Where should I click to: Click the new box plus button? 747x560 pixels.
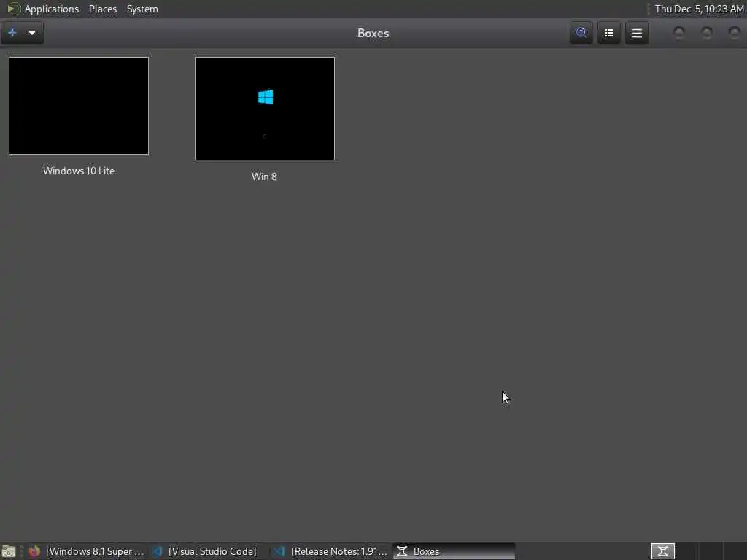click(x=12, y=33)
